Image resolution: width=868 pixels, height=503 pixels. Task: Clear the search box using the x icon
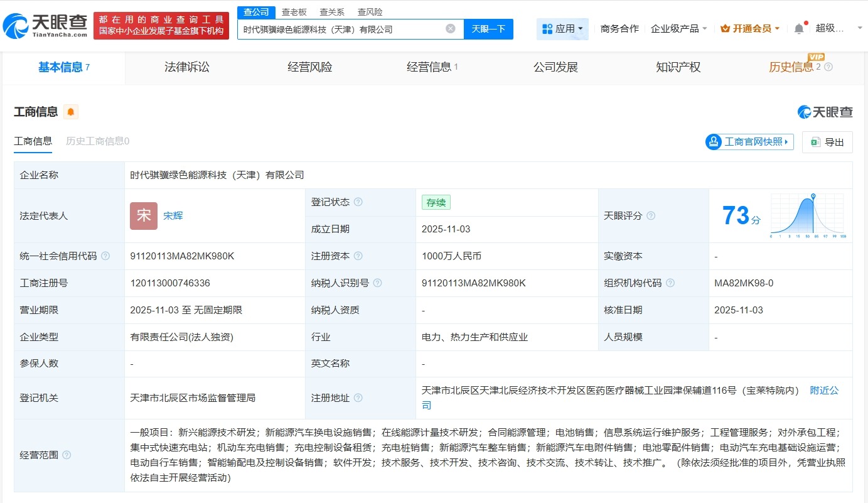(449, 29)
